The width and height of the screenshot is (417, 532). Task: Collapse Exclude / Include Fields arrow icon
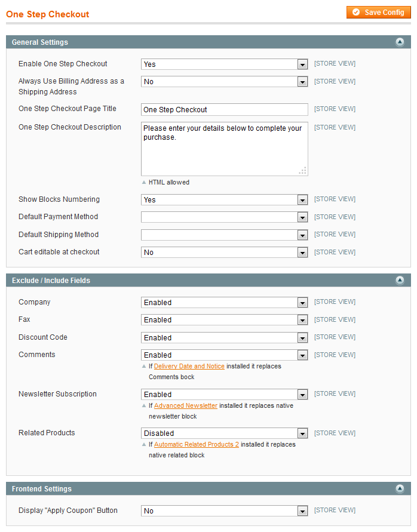pyautogui.click(x=400, y=281)
